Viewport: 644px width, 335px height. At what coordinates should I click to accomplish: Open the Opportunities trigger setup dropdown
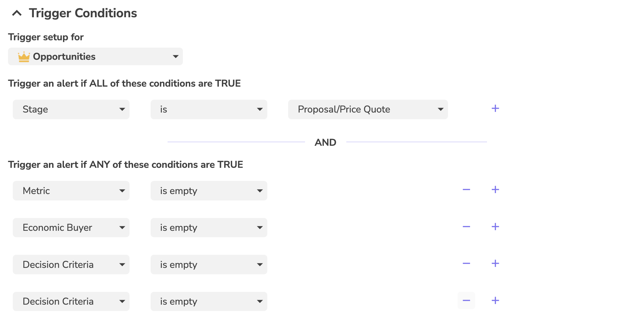95,57
